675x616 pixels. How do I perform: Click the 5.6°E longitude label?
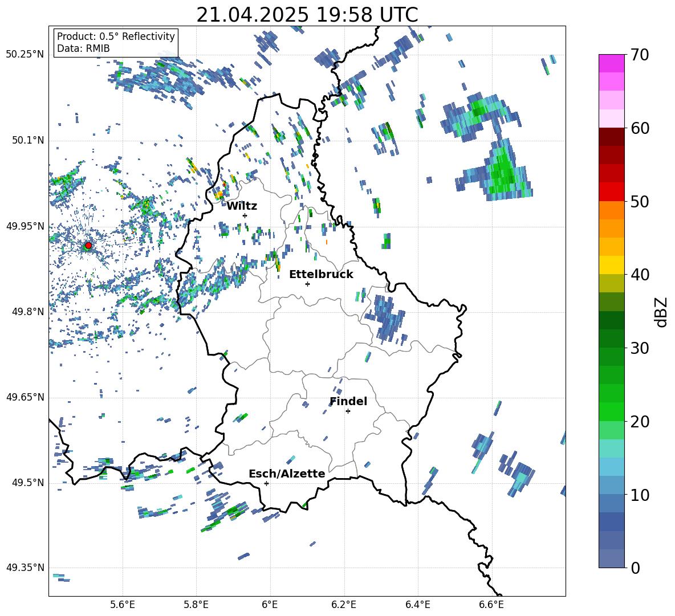pos(123,605)
